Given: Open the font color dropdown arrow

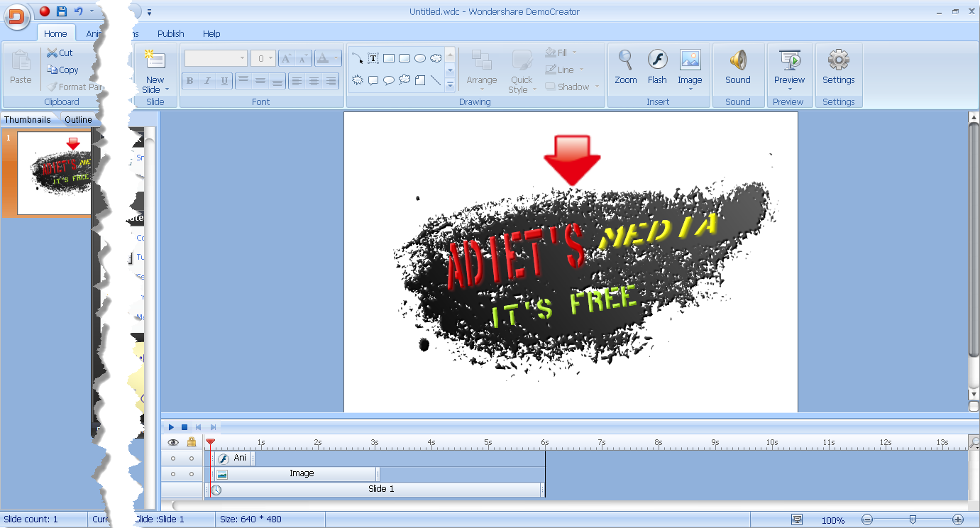Looking at the screenshot, I should [337, 59].
